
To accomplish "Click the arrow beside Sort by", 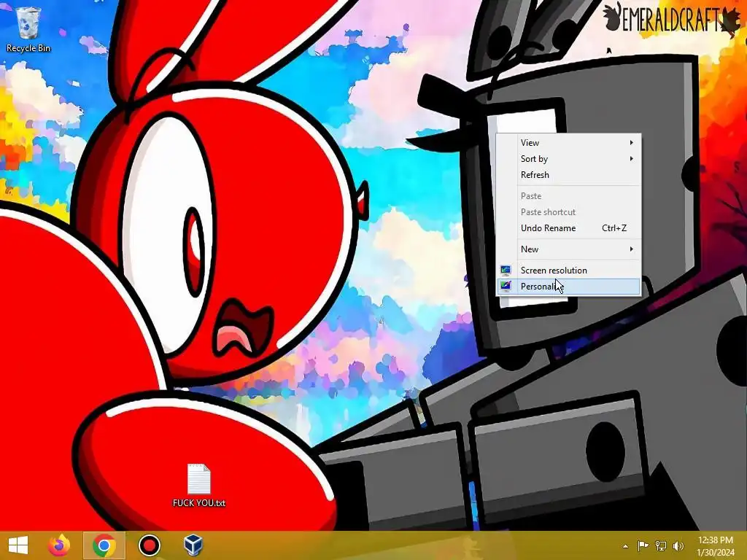I will click(x=631, y=158).
